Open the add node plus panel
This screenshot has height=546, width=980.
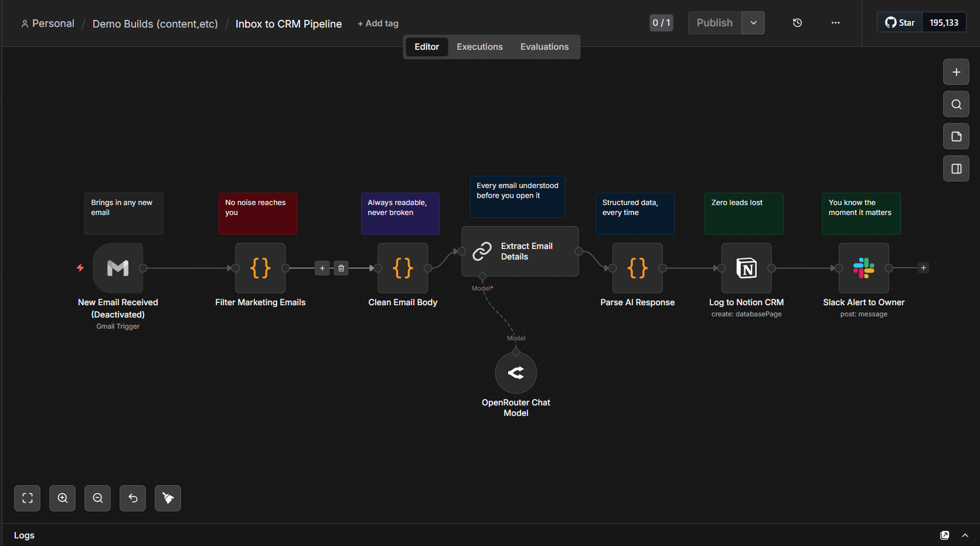click(956, 72)
